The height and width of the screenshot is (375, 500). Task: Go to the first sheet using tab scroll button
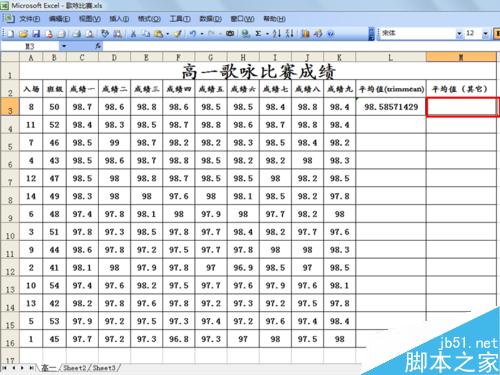5,368
